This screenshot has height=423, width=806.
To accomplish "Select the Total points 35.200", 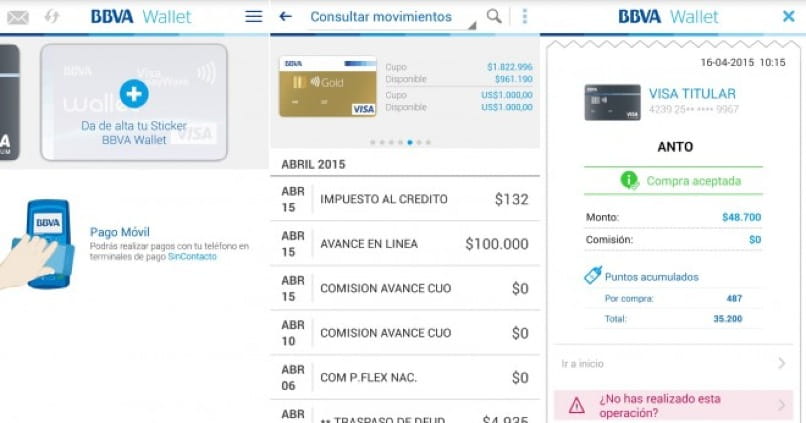I will point(727,319).
